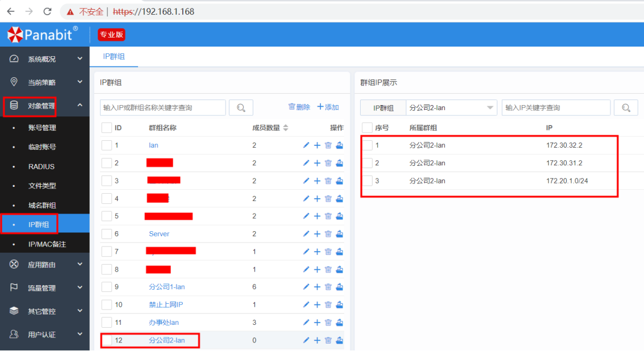Open the lan group name link

click(x=153, y=145)
